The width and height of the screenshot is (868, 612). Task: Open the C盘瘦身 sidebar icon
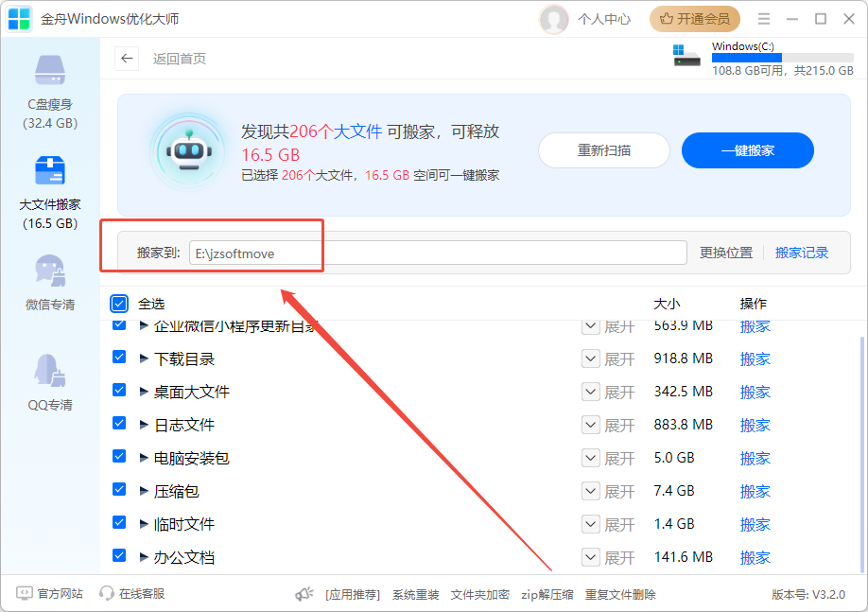pos(50,70)
